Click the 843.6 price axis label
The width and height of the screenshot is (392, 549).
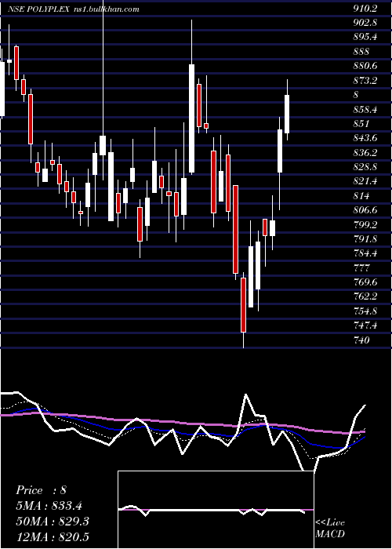(365, 138)
